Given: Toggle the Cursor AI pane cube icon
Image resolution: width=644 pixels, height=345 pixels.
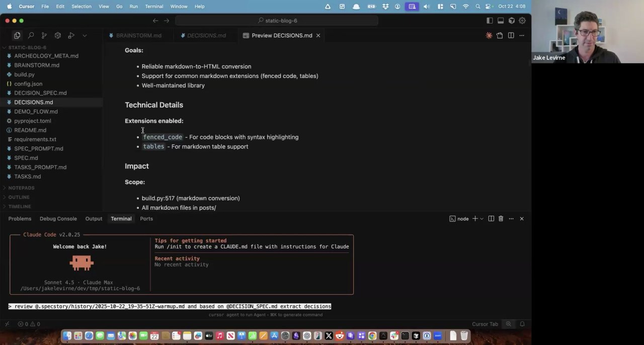Looking at the screenshot, I should [512, 21].
